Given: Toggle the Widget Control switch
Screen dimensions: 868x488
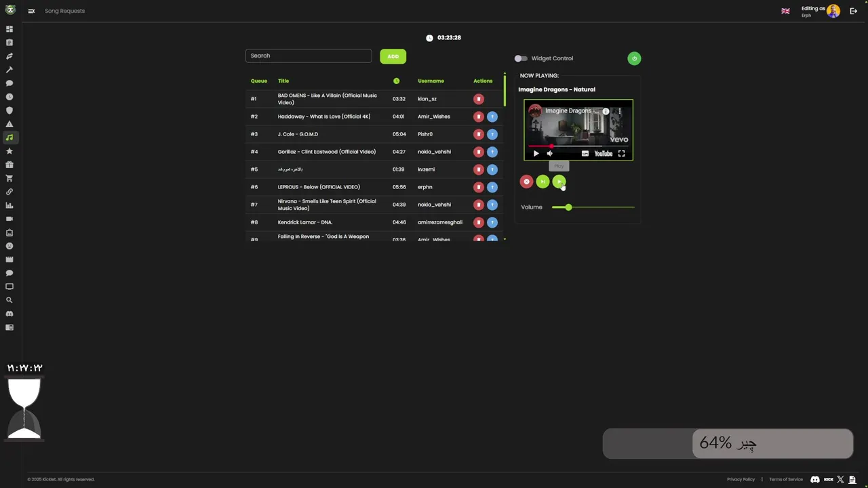Looking at the screenshot, I should (521, 58).
